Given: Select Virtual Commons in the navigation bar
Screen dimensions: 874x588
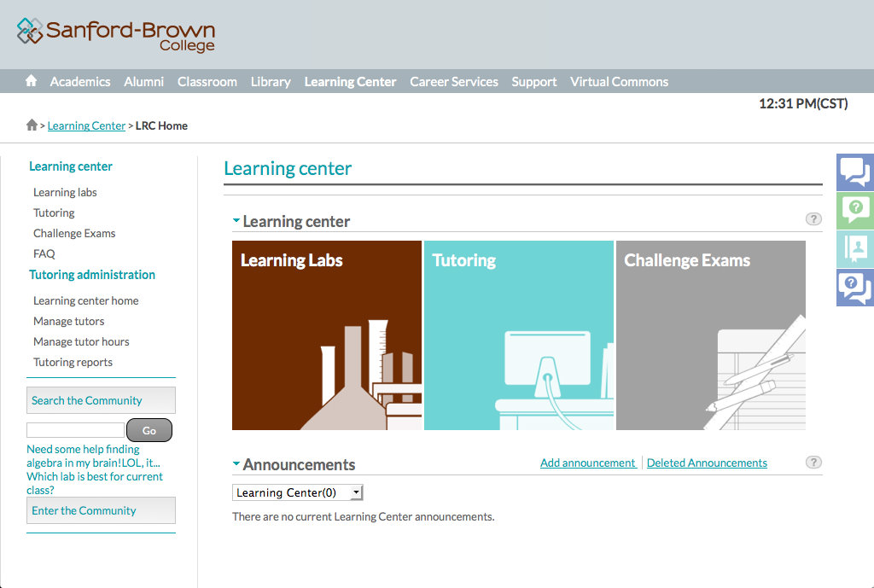Looking at the screenshot, I should 619,82.
